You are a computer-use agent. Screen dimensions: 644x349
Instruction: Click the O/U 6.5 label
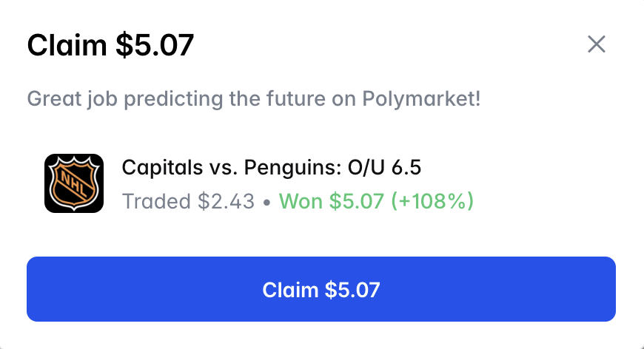(x=384, y=168)
